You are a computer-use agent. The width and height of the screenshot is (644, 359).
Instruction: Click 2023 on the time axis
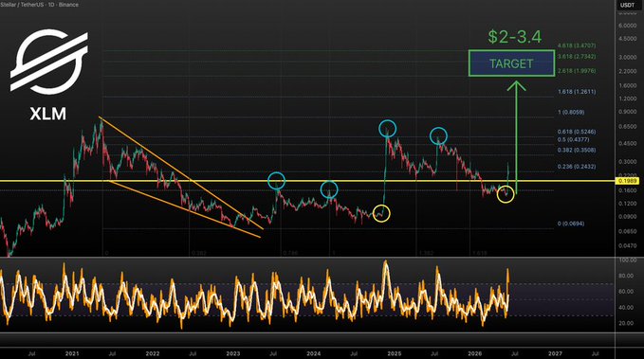[x=233, y=353]
